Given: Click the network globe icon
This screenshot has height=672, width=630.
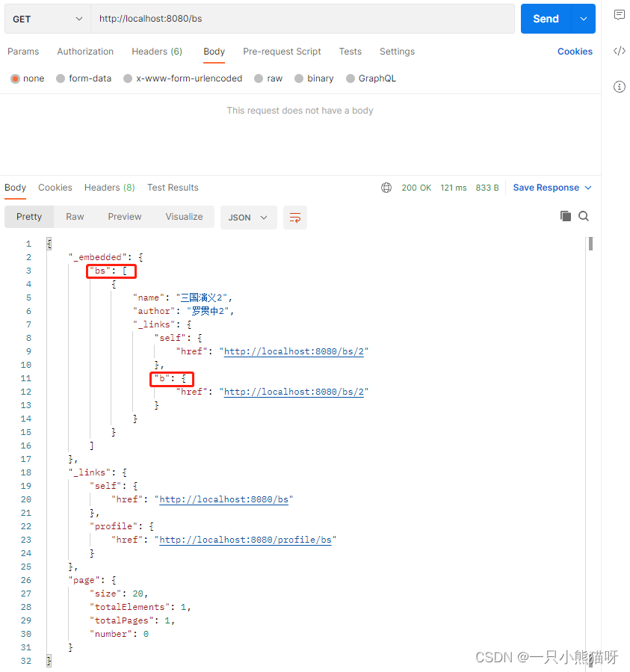Looking at the screenshot, I should click(x=386, y=188).
